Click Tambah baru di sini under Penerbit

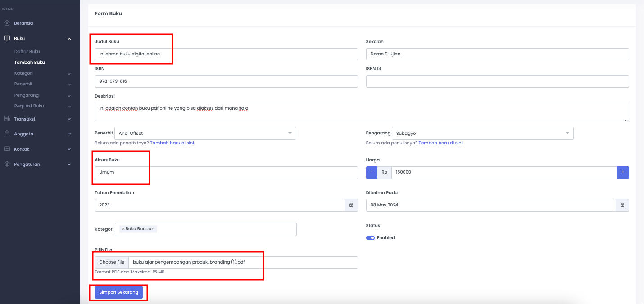172,143
